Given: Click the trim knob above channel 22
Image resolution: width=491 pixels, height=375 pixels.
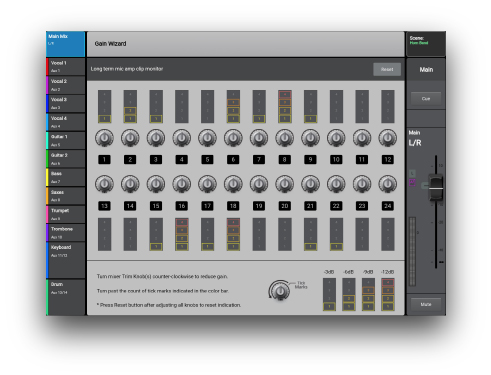Looking at the screenshot, I should pyautogui.click(x=336, y=184).
